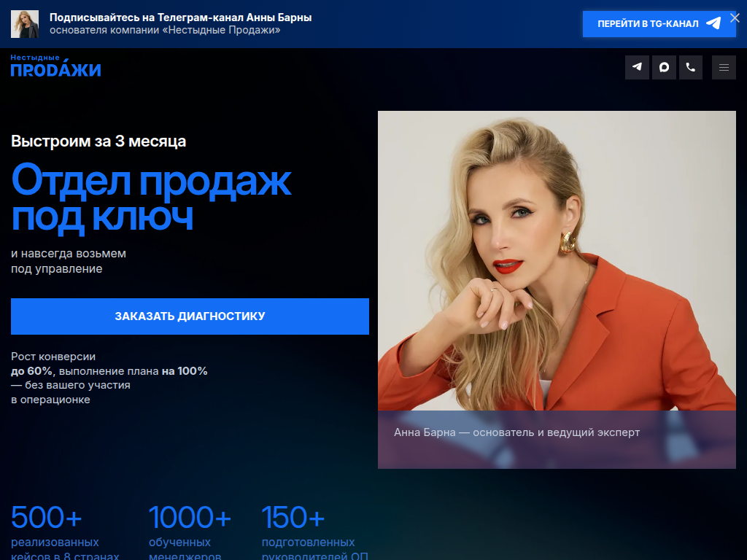Click the caption Анна Барна — основатель и ведущий эксперт

tap(517, 432)
